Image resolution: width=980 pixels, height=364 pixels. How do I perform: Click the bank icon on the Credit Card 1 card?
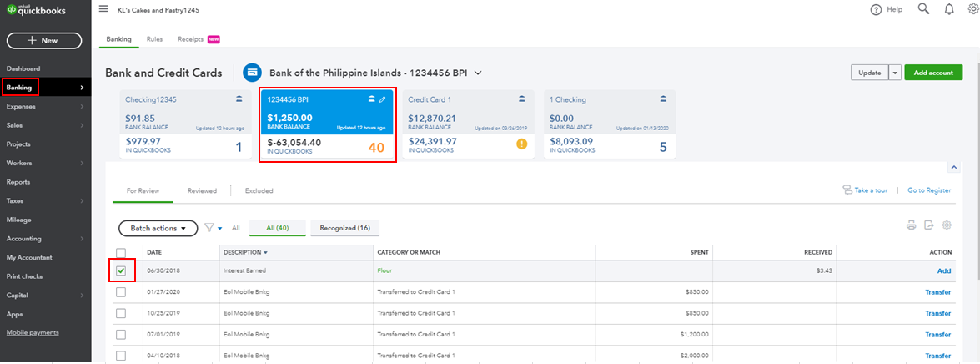[522, 99]
